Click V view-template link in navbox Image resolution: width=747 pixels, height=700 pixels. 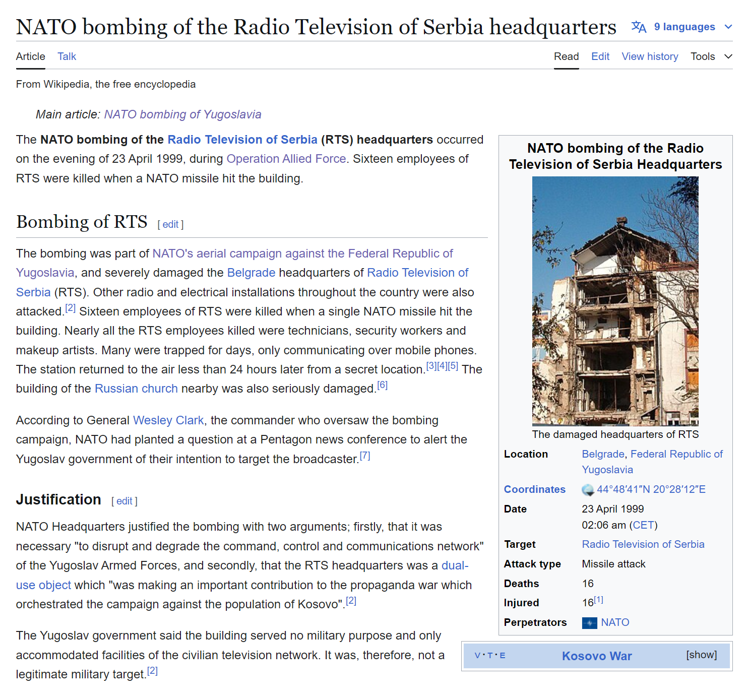(x=477, y=656)
